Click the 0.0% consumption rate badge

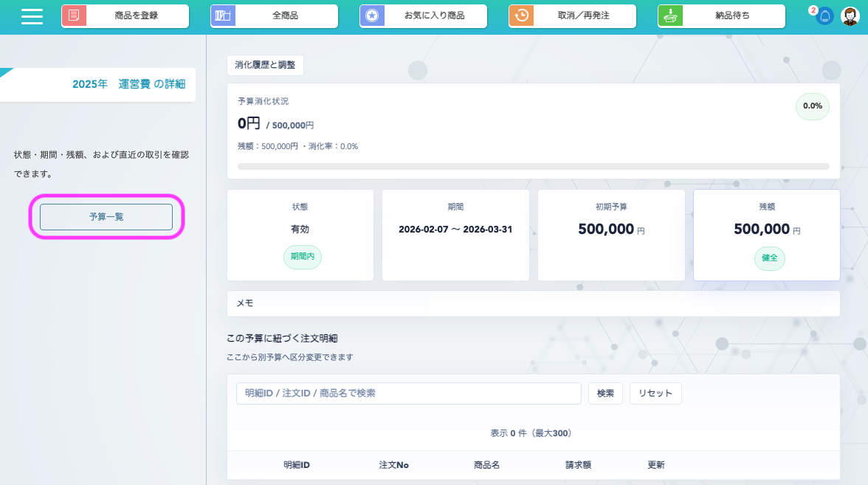812,106
